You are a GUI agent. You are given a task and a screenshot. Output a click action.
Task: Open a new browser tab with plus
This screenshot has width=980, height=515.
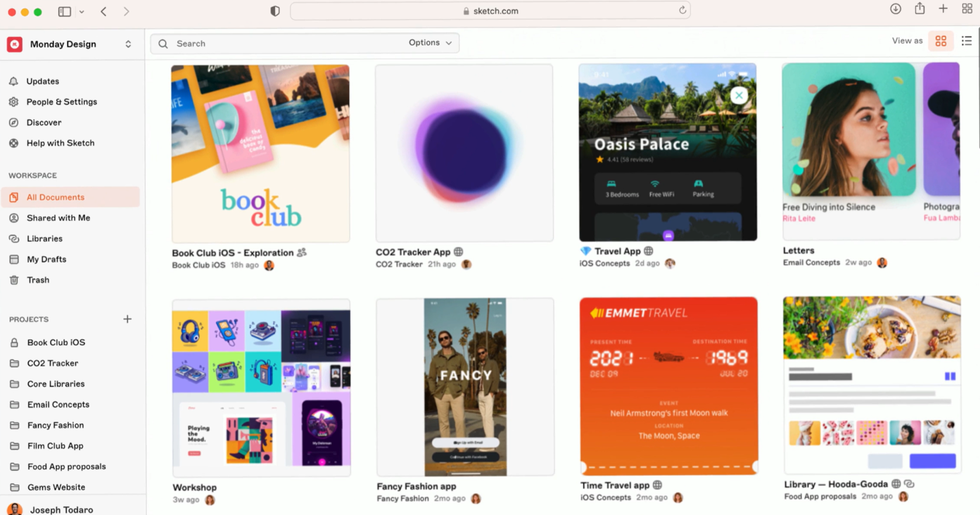(943, 9)
